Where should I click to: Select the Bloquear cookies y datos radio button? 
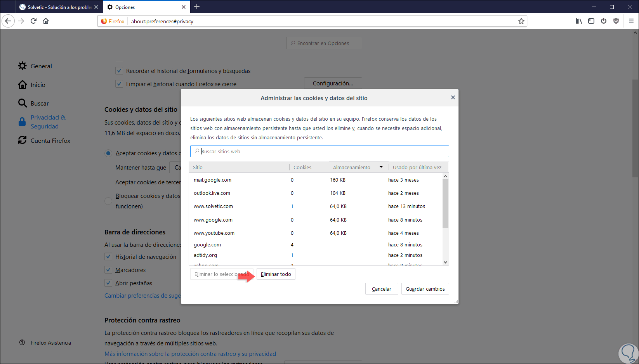108,201
